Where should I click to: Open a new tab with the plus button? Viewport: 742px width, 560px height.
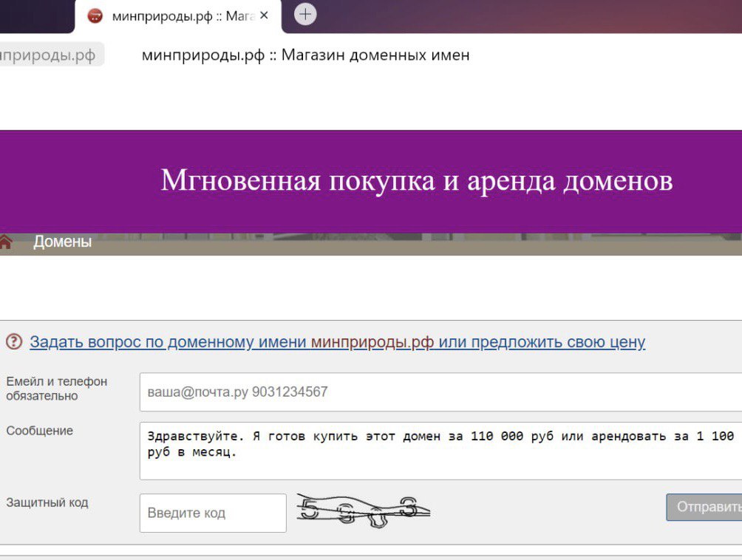305,15
